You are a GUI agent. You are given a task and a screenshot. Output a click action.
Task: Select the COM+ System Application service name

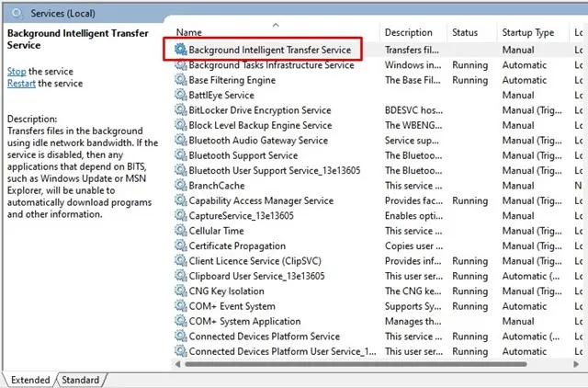point(244,321)
